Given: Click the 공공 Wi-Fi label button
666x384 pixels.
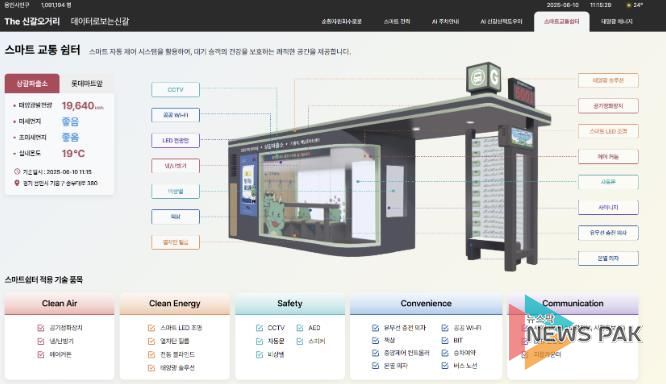Looking at the screenshot, I should (x=175, y=115).
